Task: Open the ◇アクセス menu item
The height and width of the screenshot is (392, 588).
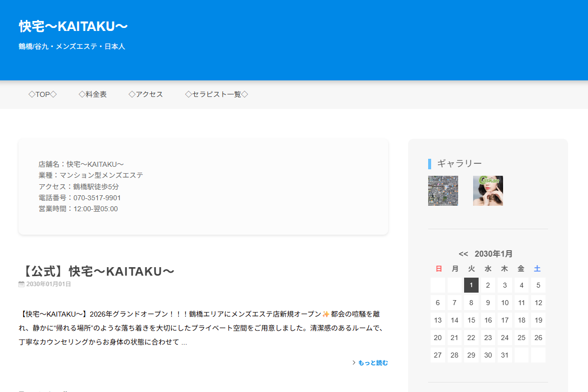Action: pyautogui.click(x=146, y=94)
